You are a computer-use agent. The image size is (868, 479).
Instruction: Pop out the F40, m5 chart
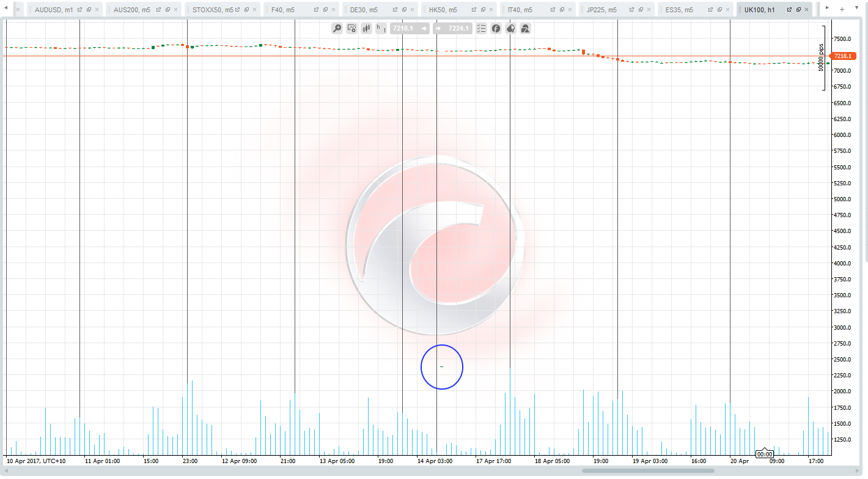click(x=317, y=10)
